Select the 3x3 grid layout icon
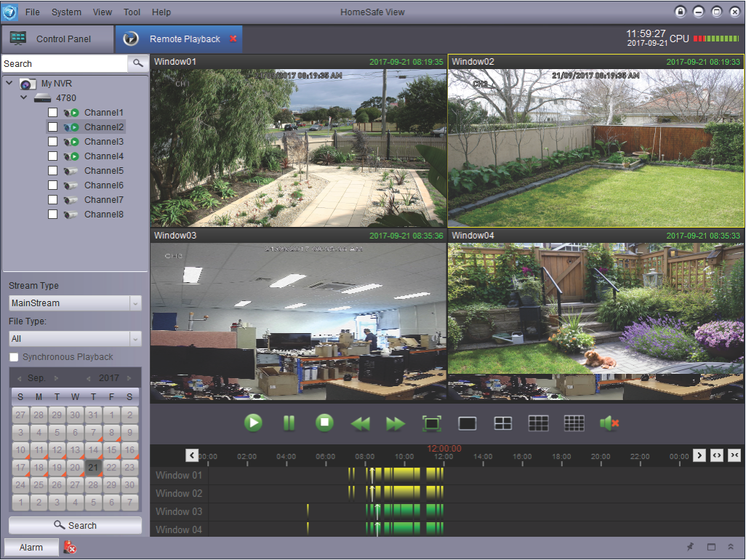746x560 pixels. click(x=538, y=423)
